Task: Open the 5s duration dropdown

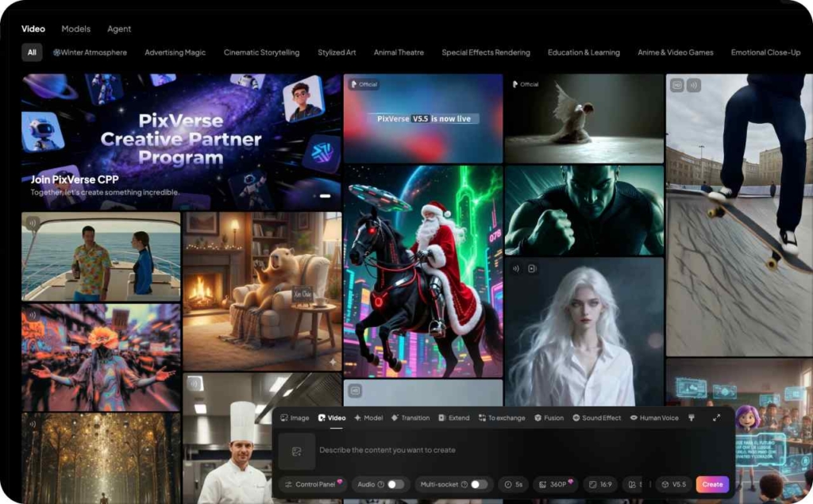Action: 514,485
